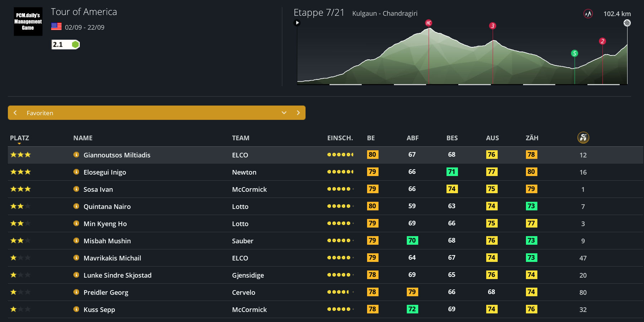Sort the table by the BE column
Screen dimensions: 644x322
click(371, 138)
